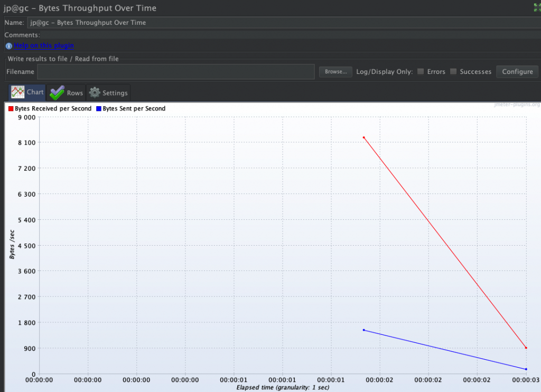Switch to the Chart tab
This screenshot has width=541, height=392.
click(27, 92)
